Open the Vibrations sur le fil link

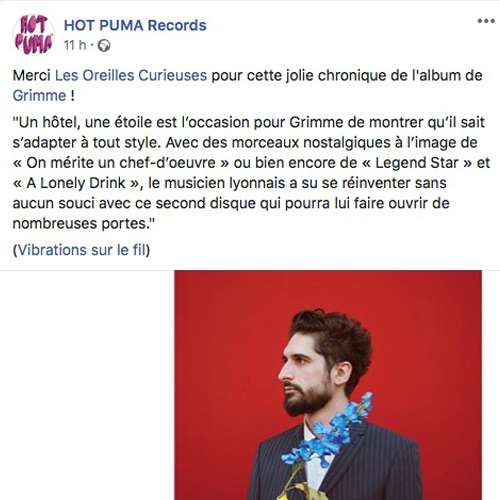81,250
